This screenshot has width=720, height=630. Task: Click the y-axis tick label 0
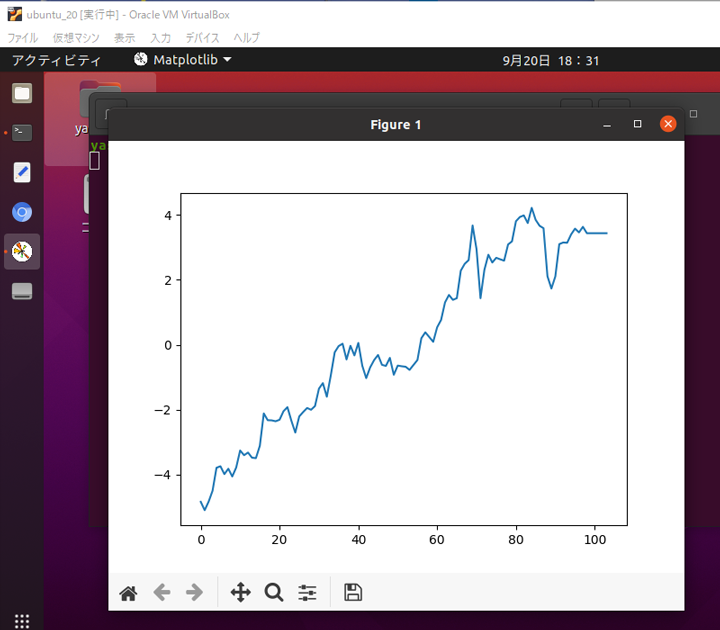pyautogui.click(x=168, y=345)
